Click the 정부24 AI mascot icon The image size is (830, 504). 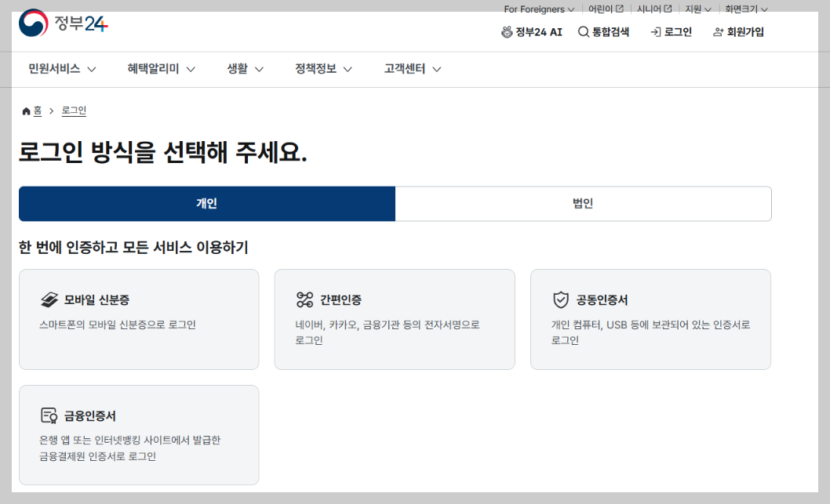pyautogui.click(x=507, y=32)
